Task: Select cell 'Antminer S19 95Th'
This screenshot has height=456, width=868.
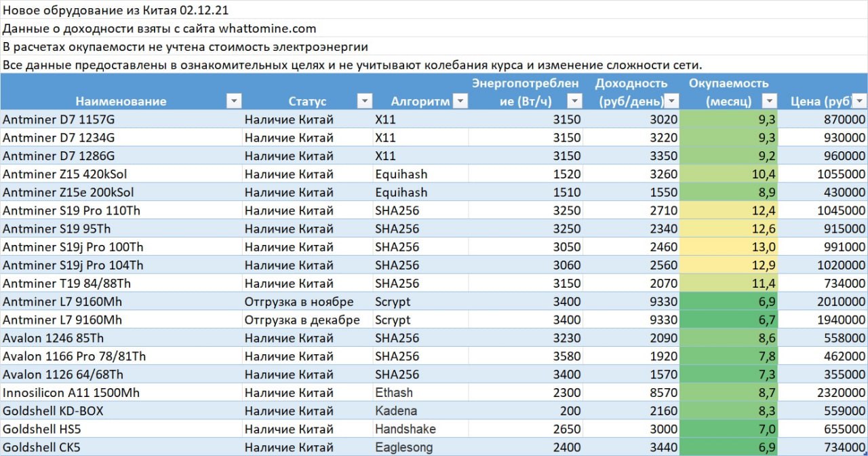Action: [121, 229]
